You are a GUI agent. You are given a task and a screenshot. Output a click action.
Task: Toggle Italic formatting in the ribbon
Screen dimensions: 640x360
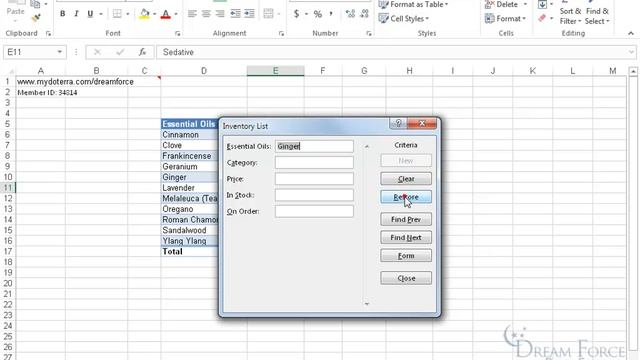point(76,14)
